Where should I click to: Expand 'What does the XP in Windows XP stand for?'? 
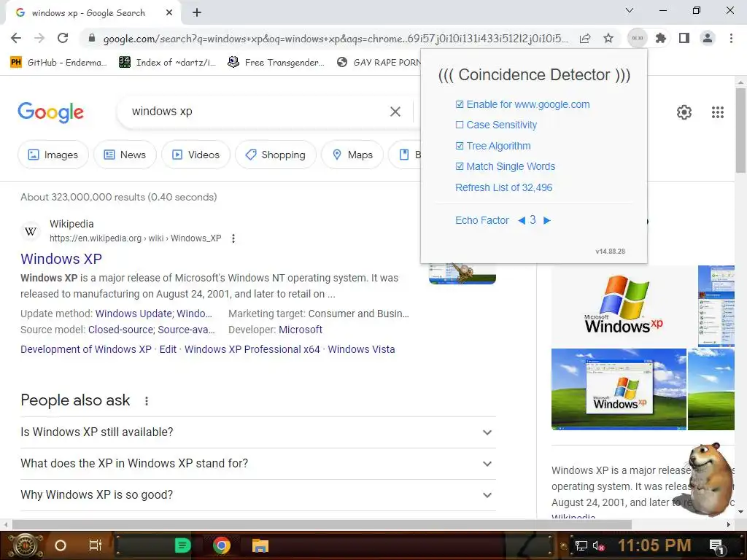point(258,463)
